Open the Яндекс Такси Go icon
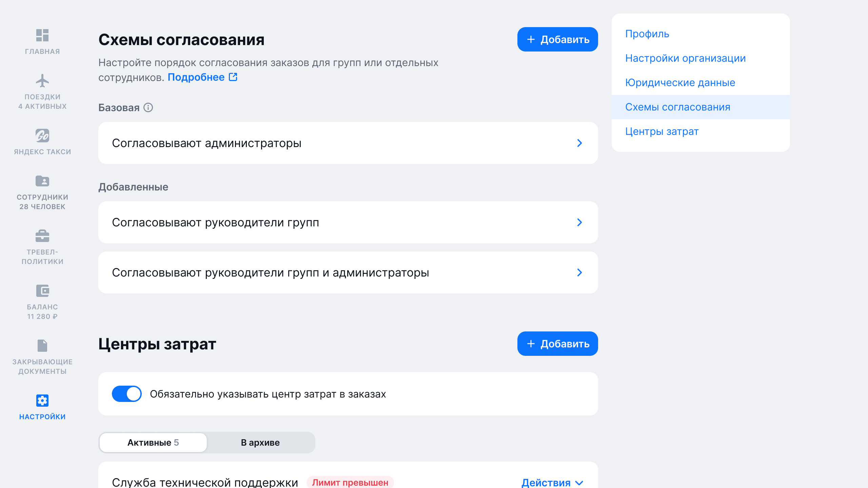Viewport: 868px width, 488px height. [42, 136]
